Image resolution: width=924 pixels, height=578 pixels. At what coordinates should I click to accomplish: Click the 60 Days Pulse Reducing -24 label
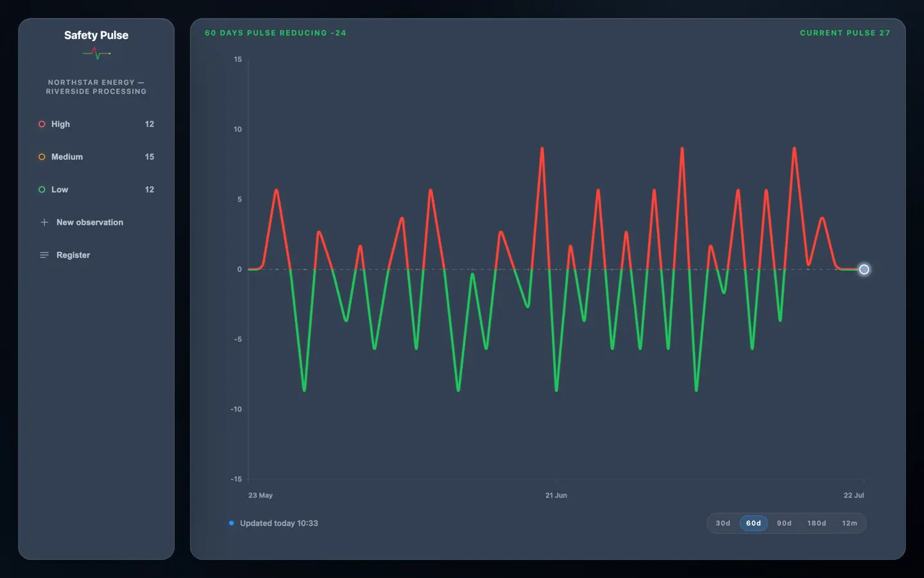pos(275,33)
